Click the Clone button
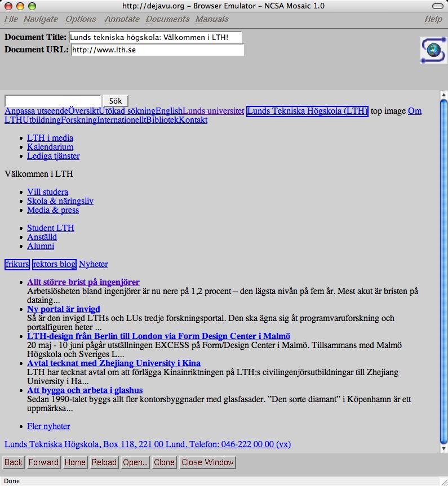This screenshot has width=448, height=486. [164, 462]
